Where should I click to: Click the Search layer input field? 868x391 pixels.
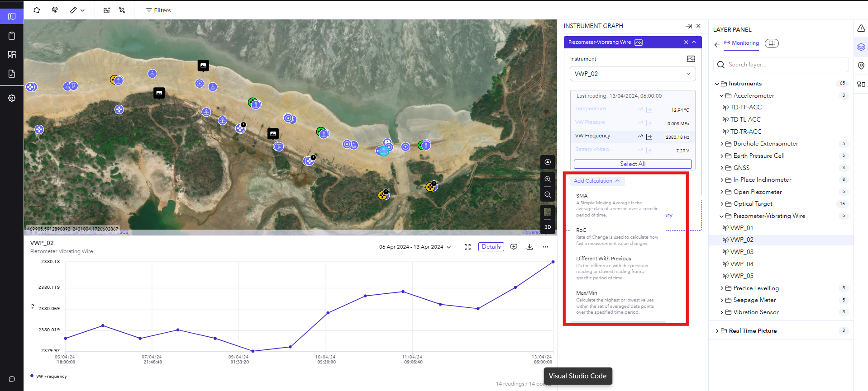click(781, 65)
